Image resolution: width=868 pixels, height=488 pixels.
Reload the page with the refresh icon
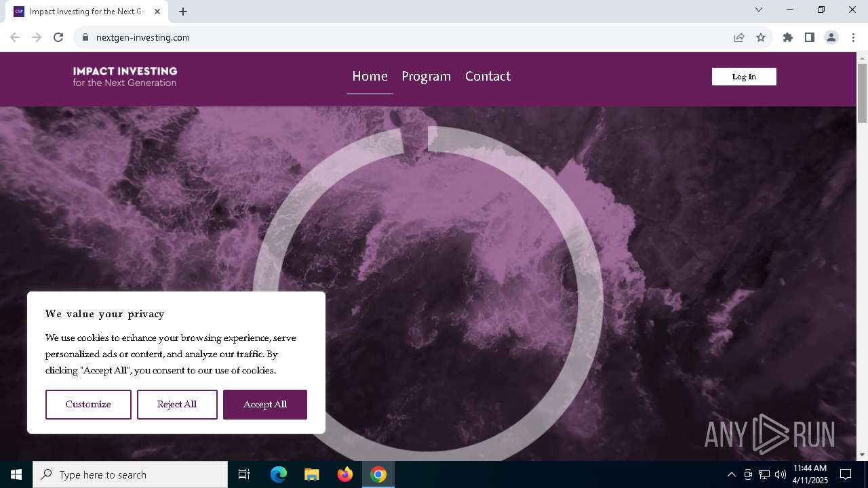coord(58,38)
